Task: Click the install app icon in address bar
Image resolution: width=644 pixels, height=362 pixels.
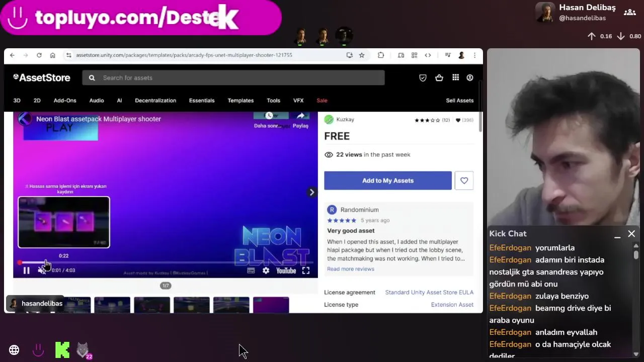Action: [350, 55]
